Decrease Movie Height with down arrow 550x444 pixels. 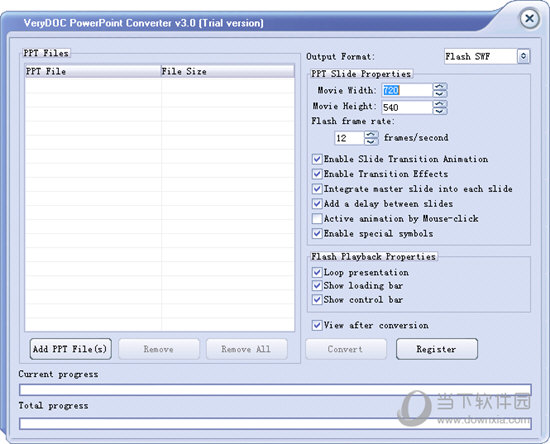440,110
